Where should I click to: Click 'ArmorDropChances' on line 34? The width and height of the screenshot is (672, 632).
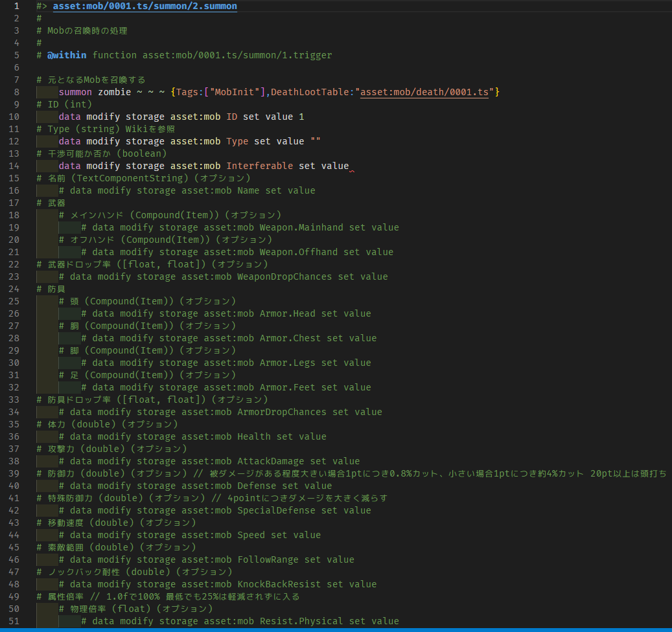point(282,412)
